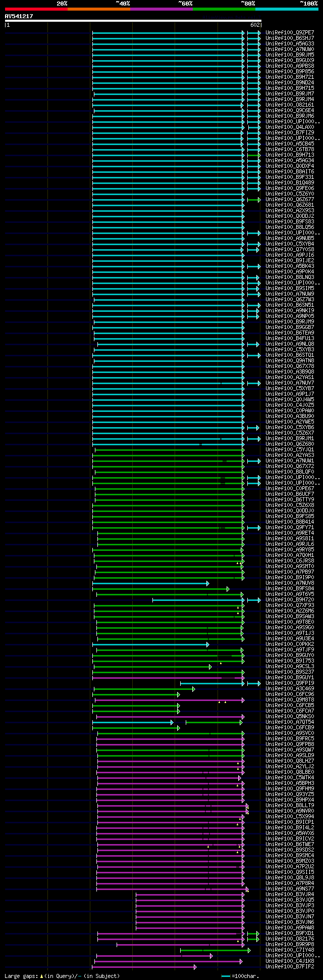Image resolution: width=323 pixels, height=980 pixels.
Task: Select subject label UniRef100_Q0DXF4
Action: click(x=290, y=166)
